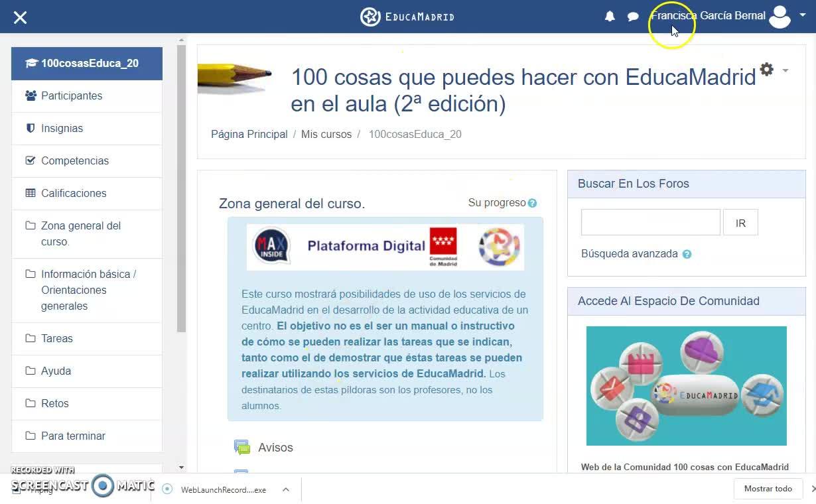The image size is (816, 504).
Task: Select 100cosasEduca_20 in the side menu
Action: pos(87,64)
